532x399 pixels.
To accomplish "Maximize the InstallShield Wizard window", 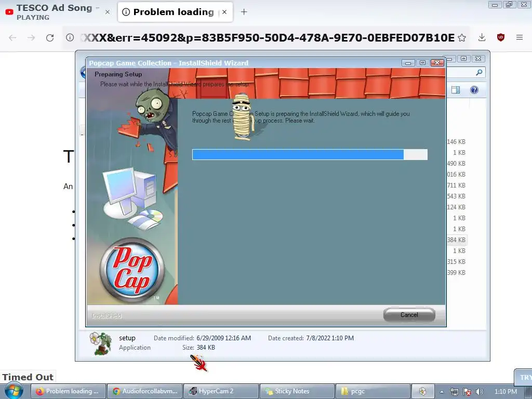I will pyautogui.click(x=422, y=63).
